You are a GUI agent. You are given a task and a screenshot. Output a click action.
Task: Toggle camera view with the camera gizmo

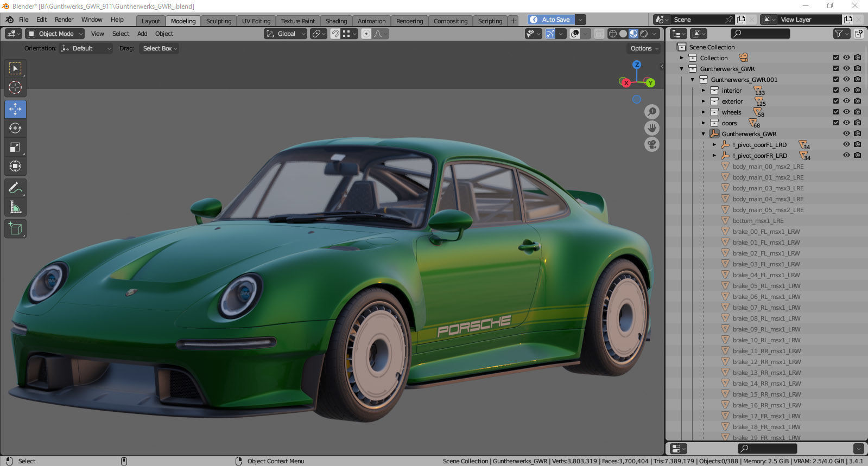click(x=652, y=144)
